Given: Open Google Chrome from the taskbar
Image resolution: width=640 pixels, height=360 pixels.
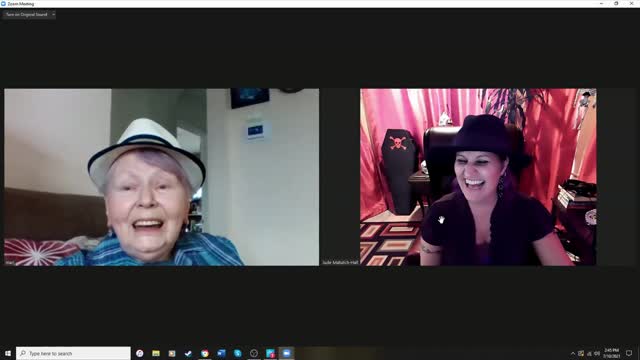Looking at the screenshot, I should click(x=204, y=353).
